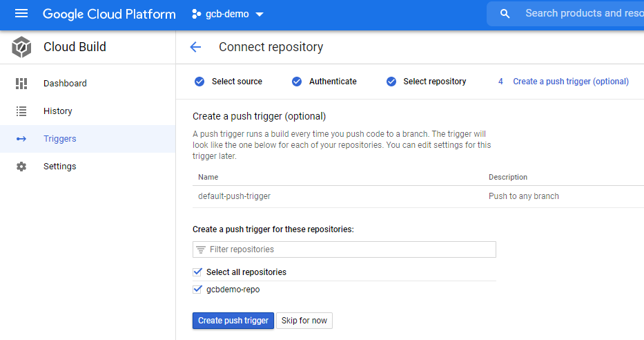Click the Dashboard sidebar icon

pos(21,84)
